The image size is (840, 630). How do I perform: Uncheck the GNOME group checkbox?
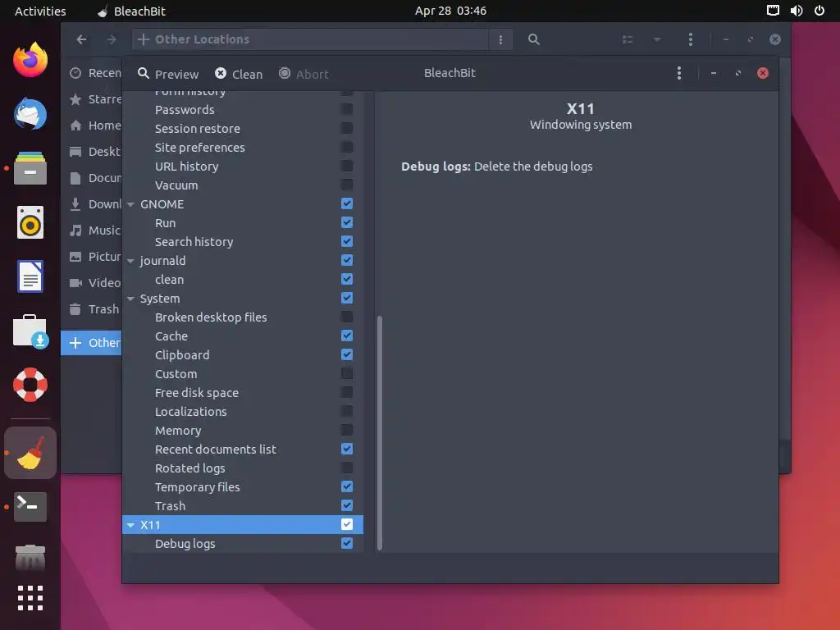click(x=347, y=203)
